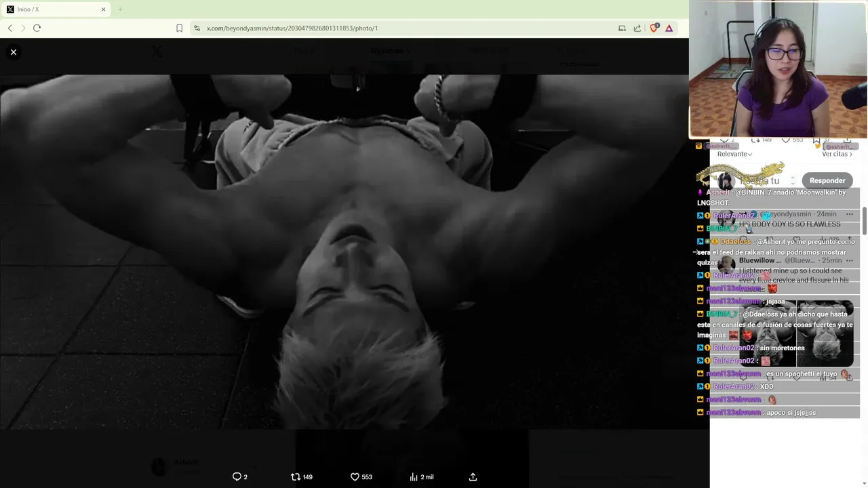Click the streamer webcam overlay
Image resolution: width=868 pixels, height=488 pixels.
click(778, 69)
